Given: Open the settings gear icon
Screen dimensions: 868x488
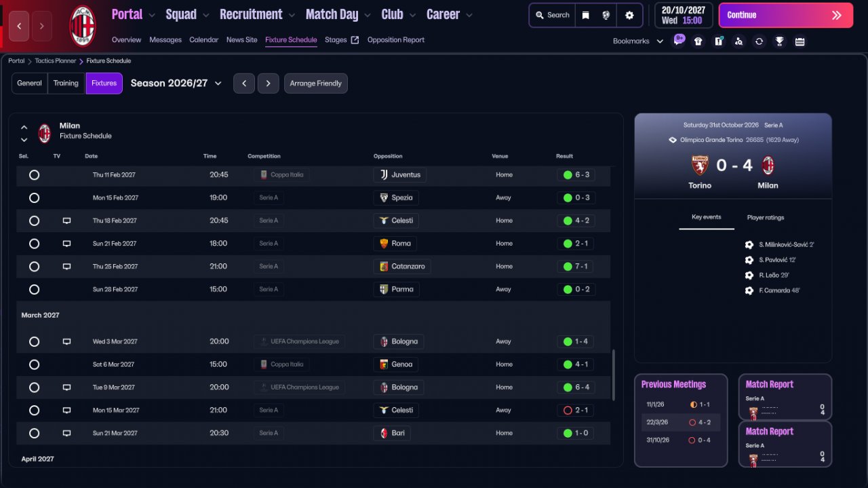Looking at the screenshot, I should coord(629,15).
